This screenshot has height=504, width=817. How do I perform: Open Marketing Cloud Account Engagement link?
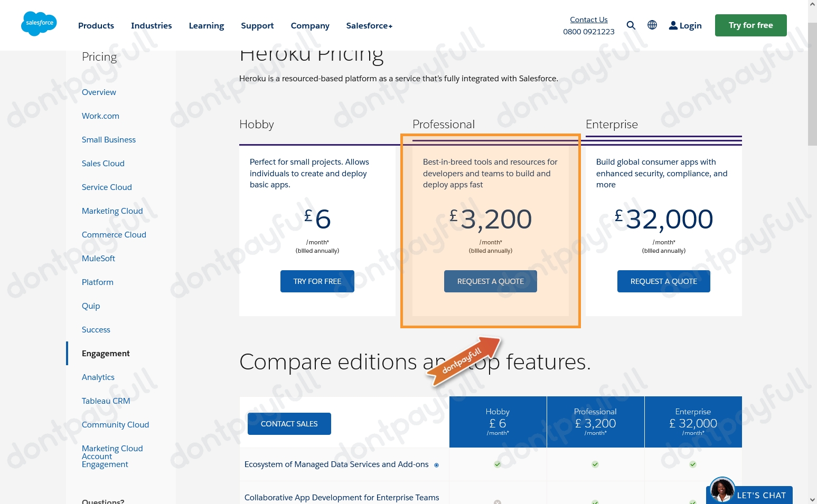[112, 457]
